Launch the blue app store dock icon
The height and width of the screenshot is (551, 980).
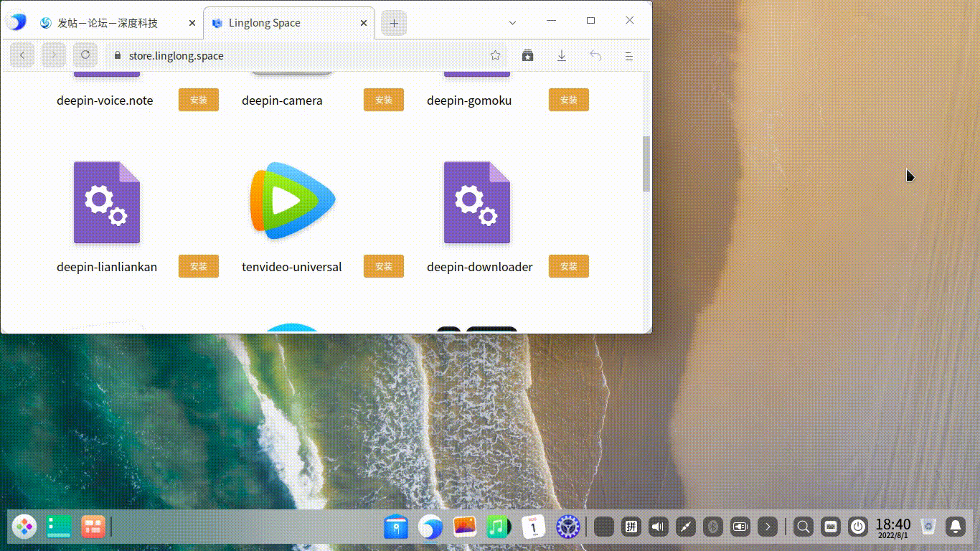coord(396,527)
